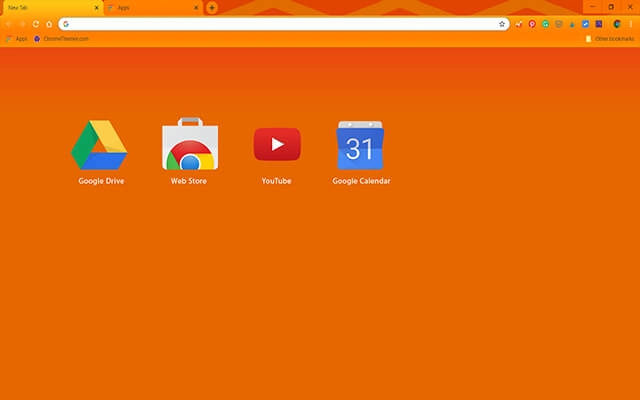Open a new tab with plus button
The image size is (640, 400).
tap(212, 7)
